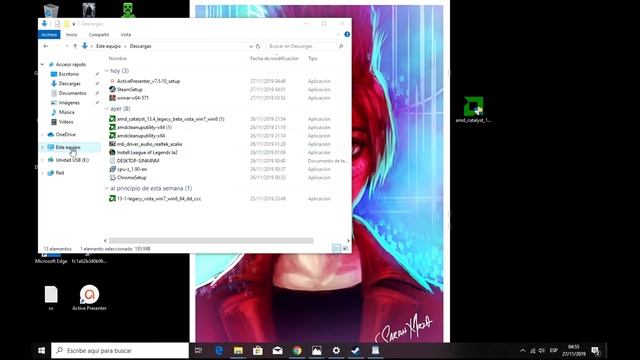640x360 pixels.
Task: Open Unidad USB (E:) drive
Action: coord(72,160)
